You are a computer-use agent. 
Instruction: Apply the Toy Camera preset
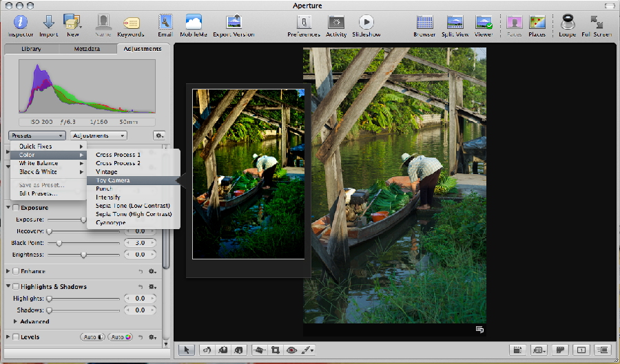coord(133,180)
